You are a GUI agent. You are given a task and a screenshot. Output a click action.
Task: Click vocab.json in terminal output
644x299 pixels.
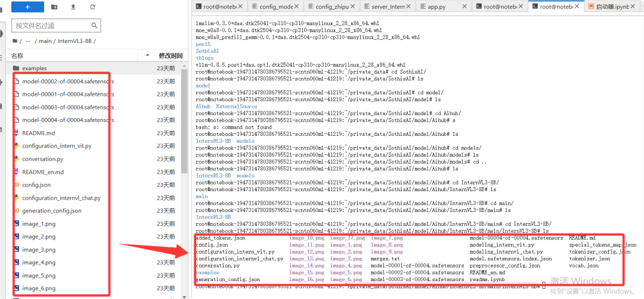pyautogui.click(x=584, y=266)
